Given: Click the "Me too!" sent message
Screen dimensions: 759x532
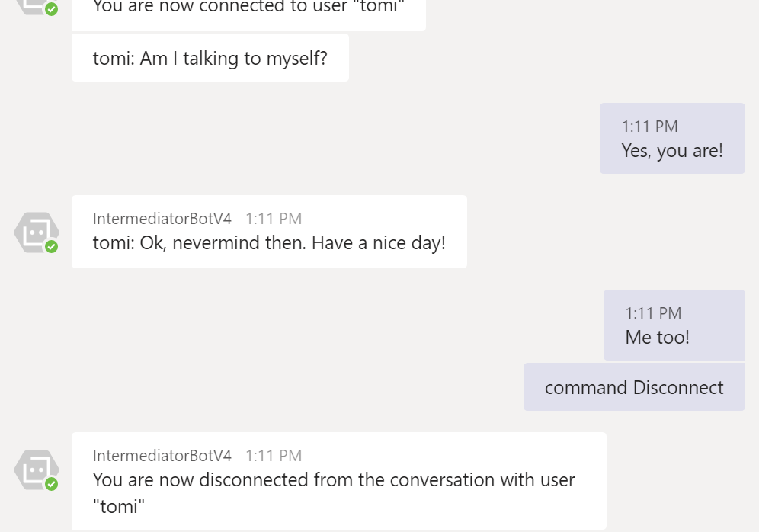Looking at the screenshot, I should (674, 325).
